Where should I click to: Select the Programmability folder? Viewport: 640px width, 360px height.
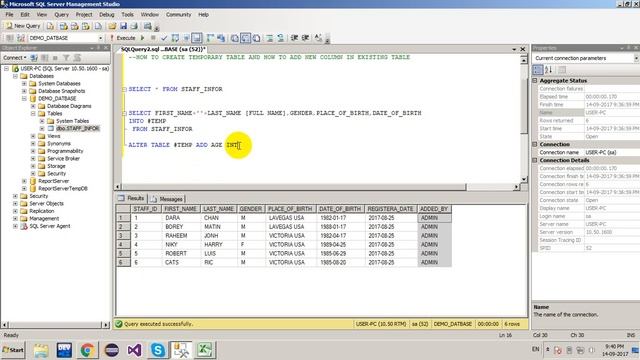[x=65, y=151]
